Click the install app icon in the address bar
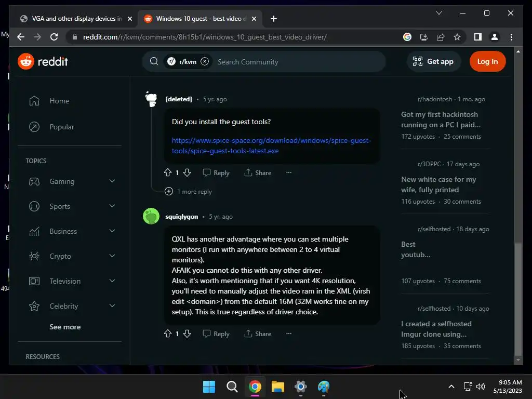Screen dimensions: 532x399 pyautogui.click(x=424, y=37)
